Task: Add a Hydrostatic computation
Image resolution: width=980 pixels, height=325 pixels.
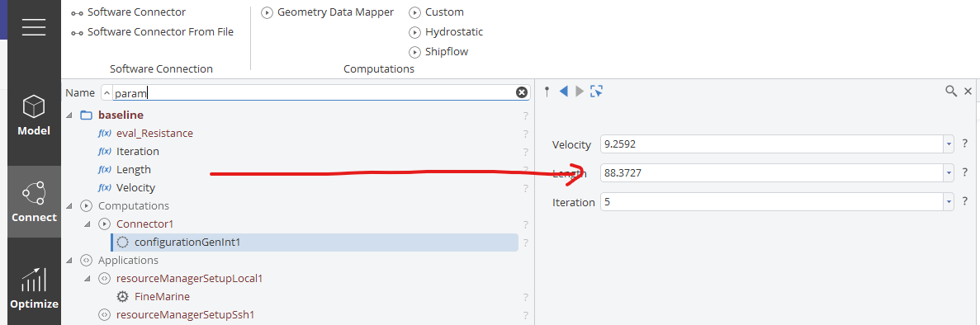Action: [x=446, y=32]
